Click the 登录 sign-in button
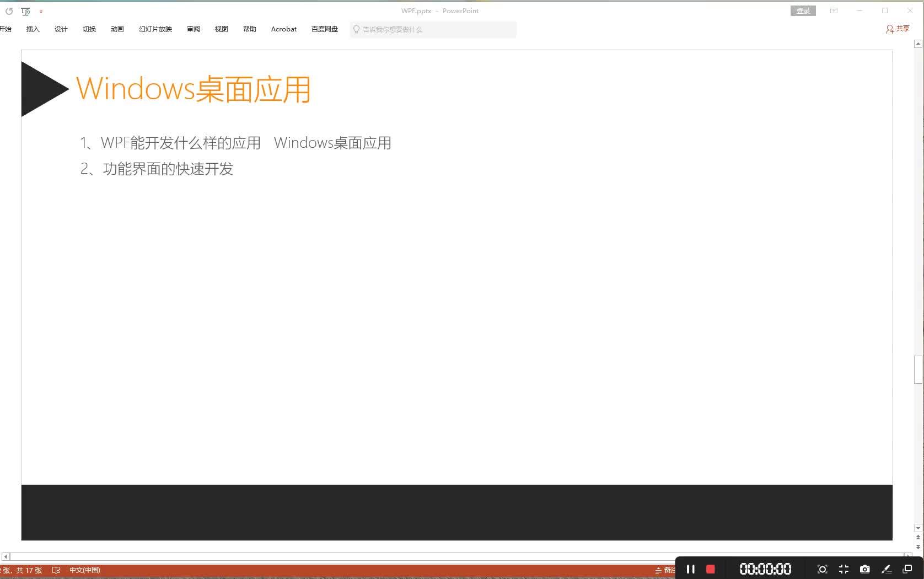 pyautogui.click(x=803, y=10)
